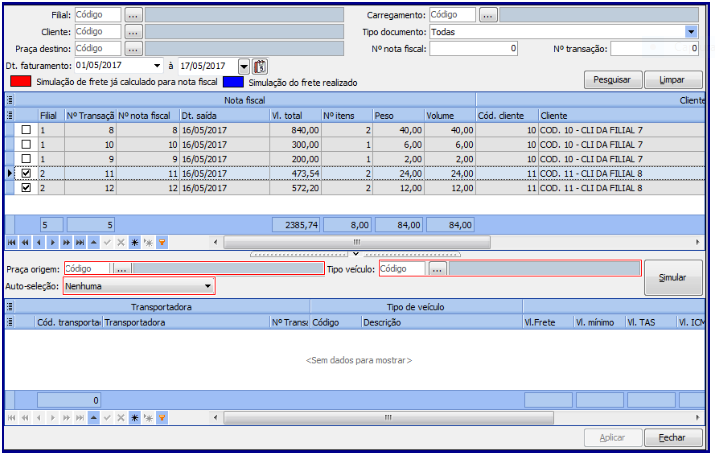
Task: Open column chooser icon left of Filial column header
Action: pos(10,115)
